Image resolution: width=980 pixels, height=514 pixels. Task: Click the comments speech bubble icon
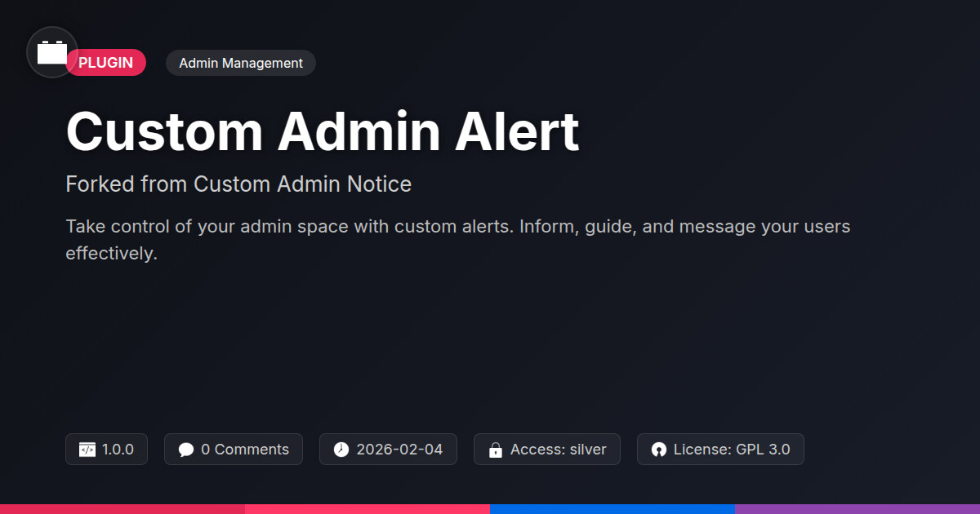tap(186, 450)
